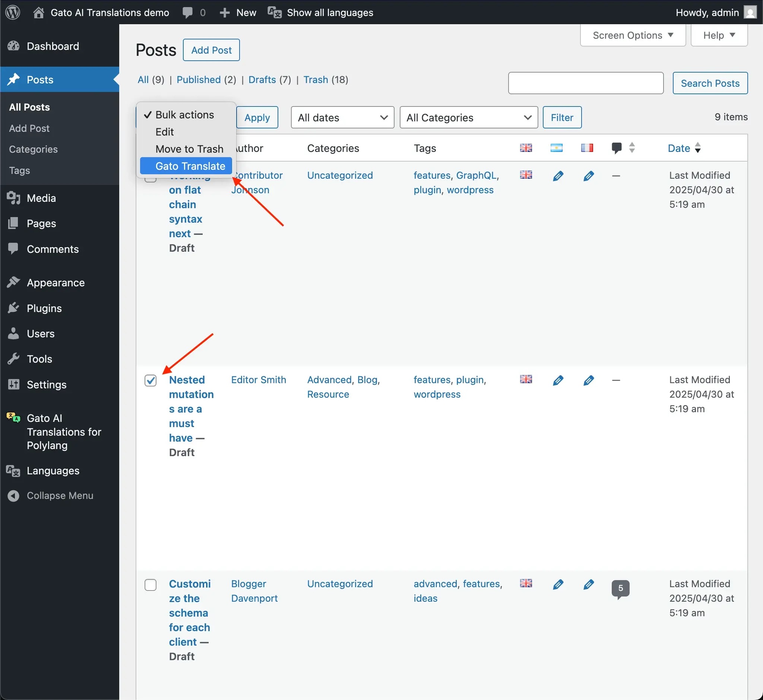
Task: Select Edit in the bulk actions menu
Action: 164,131
